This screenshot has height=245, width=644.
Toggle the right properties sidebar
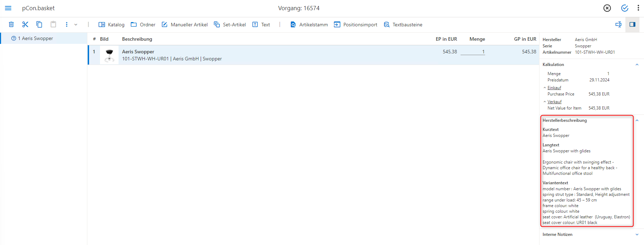pos(632,24)
